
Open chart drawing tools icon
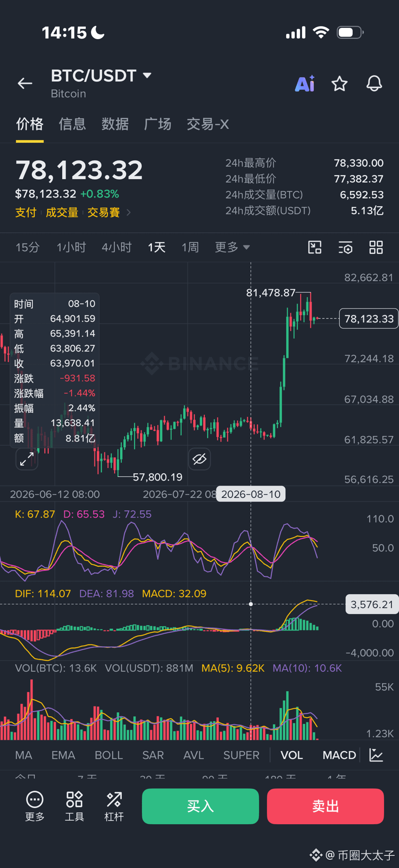point(315,247)
